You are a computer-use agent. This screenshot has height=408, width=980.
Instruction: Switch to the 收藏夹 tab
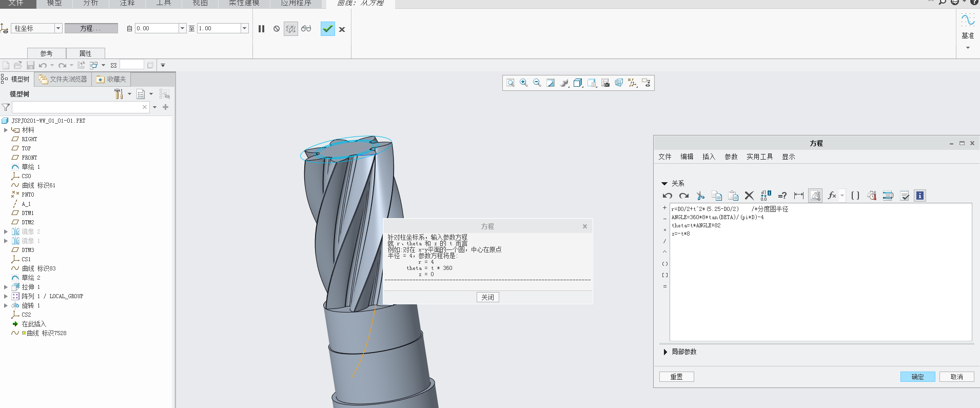[111, 79]
